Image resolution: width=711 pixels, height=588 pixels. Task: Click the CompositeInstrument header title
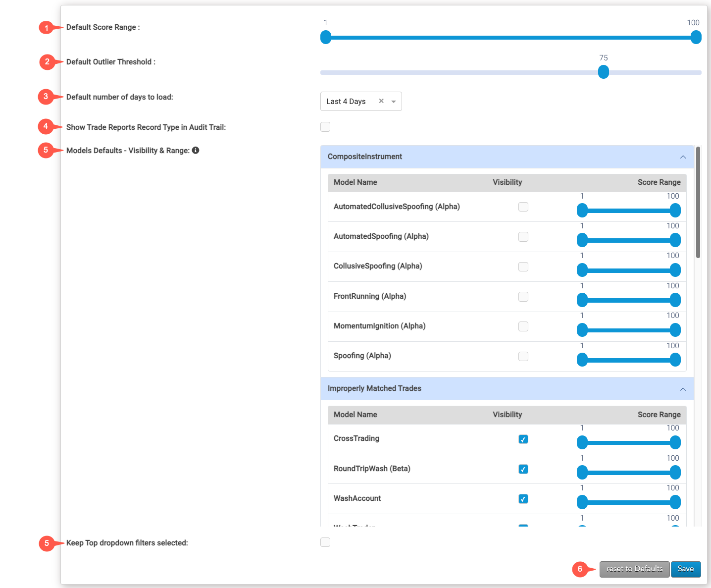click(365, 157)
